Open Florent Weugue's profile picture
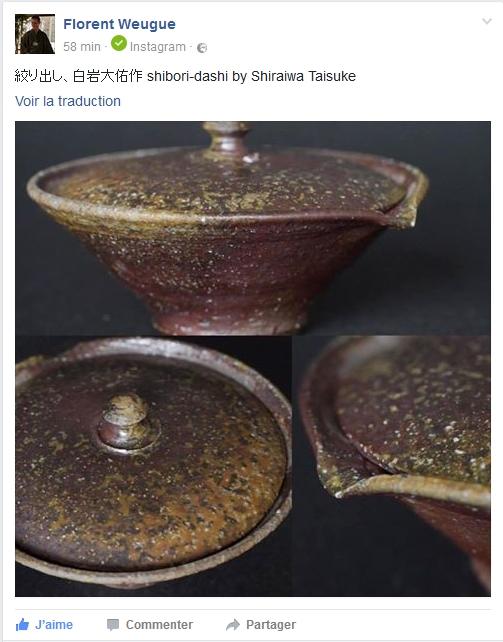This screenshot has height=642, width=503. [35, 34]
